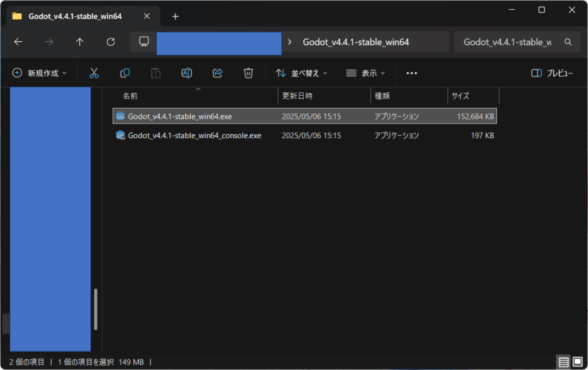Click the console.exe 2025/05/06 15:15 date
This screenshot has width=588, height=370.
[x=311, y=135]
